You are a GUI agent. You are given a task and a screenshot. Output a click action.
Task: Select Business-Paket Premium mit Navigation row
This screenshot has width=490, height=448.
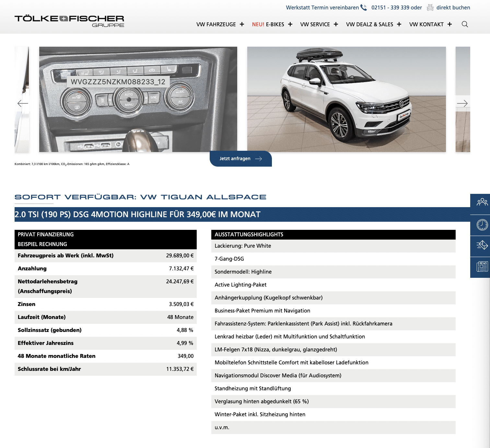[x=333, y=311]
